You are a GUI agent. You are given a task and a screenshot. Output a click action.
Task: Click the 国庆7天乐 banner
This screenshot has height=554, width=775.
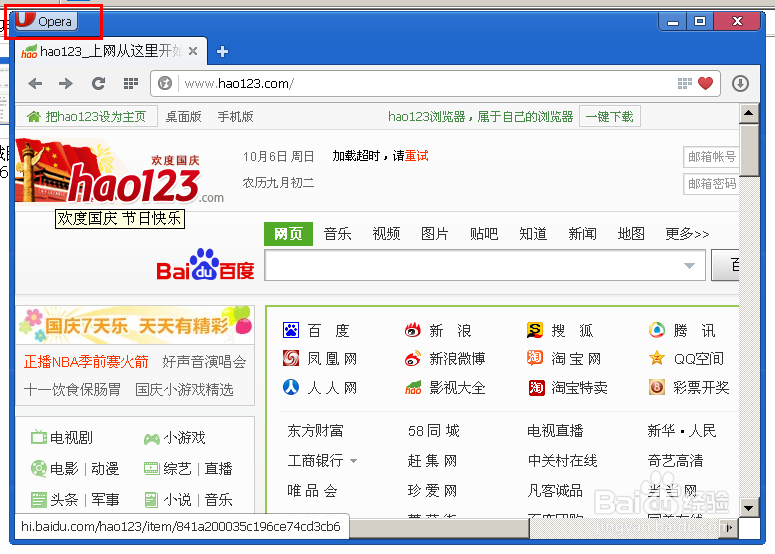pos(135,325)
